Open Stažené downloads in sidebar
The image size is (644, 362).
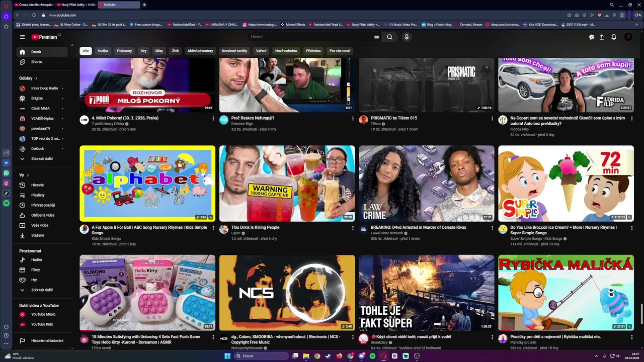(42, 235)
